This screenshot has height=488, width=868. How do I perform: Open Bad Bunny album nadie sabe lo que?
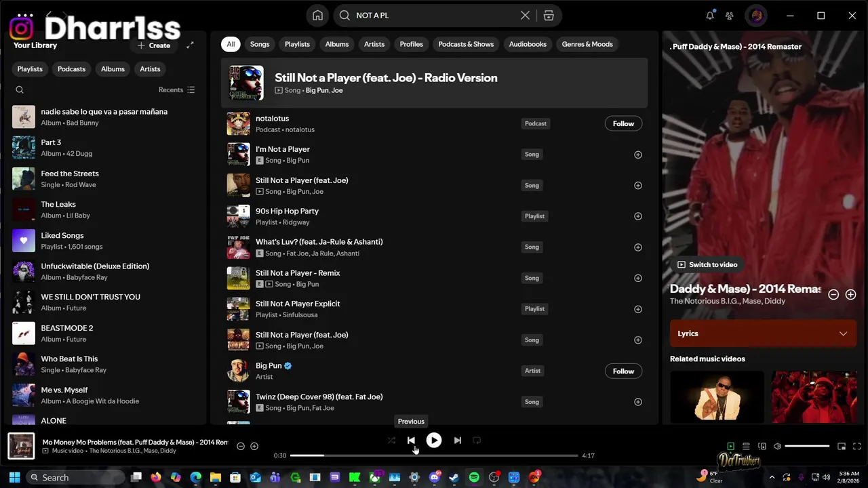tap(105, 117)
